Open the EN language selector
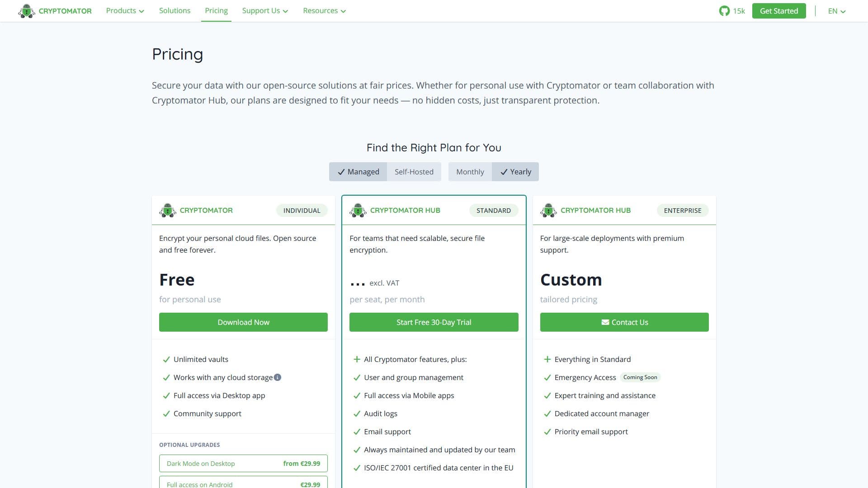 (x=837, y=11)
